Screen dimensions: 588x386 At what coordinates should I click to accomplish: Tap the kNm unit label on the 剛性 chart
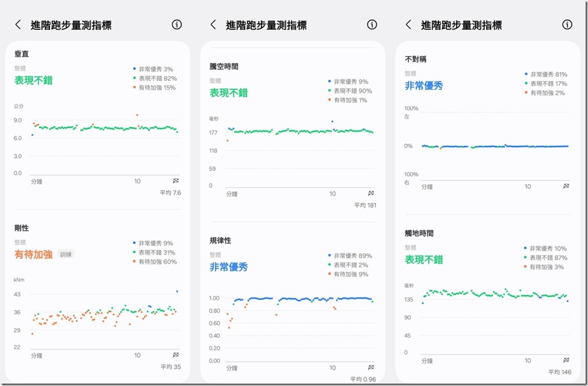19,280
